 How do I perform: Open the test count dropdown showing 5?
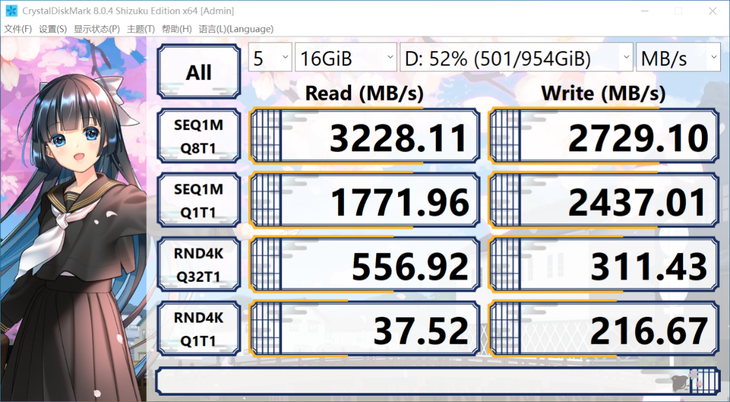coord(270,58)
